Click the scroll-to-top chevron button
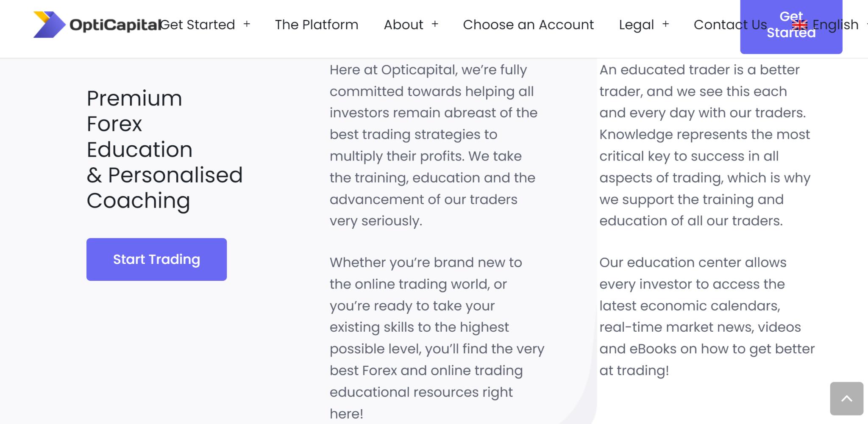The height and width of the screenshot is (424, 868). coord(846,399)
